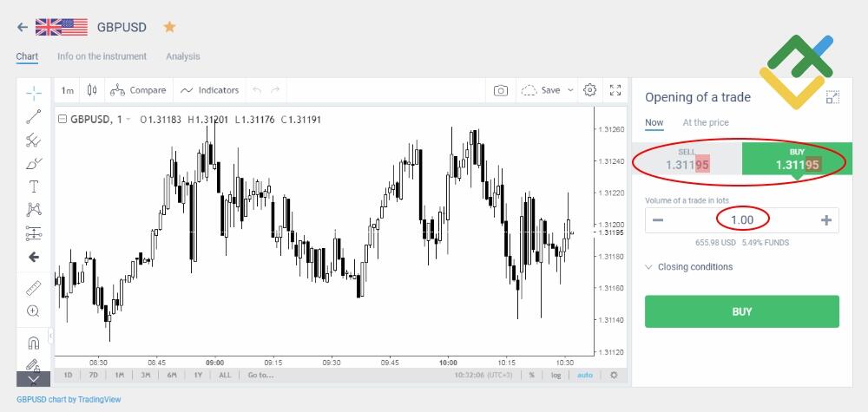
Task: Set the date range to 1Y
Action: [x=198, y=375]
